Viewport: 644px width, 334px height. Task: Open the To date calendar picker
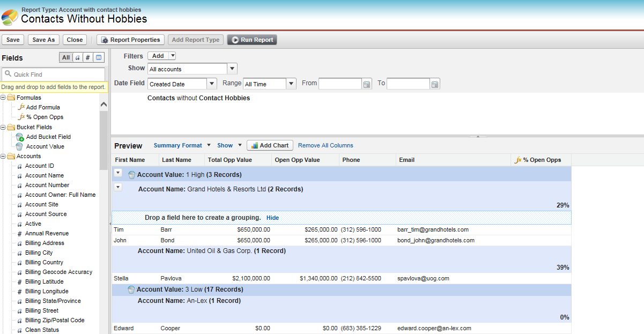pos(435,84)
